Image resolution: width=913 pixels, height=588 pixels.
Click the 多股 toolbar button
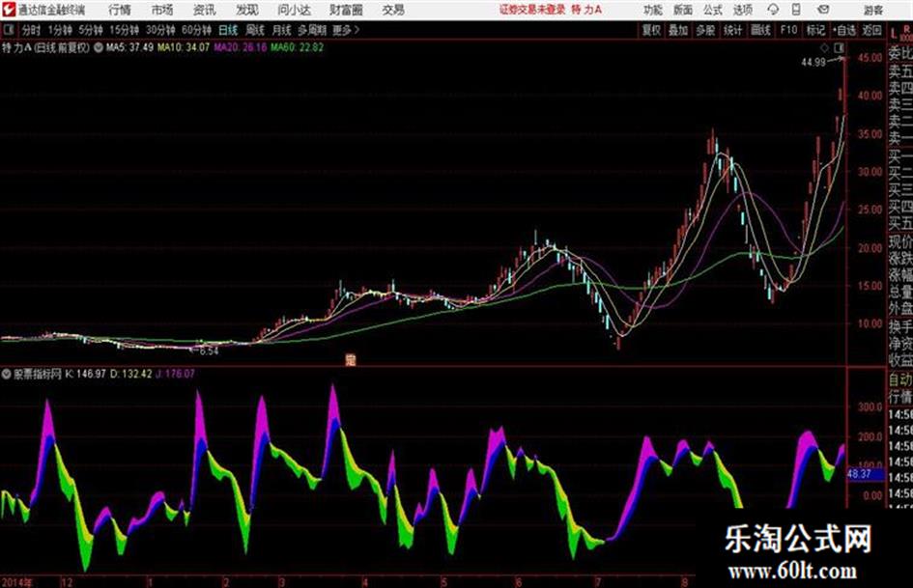705,30
